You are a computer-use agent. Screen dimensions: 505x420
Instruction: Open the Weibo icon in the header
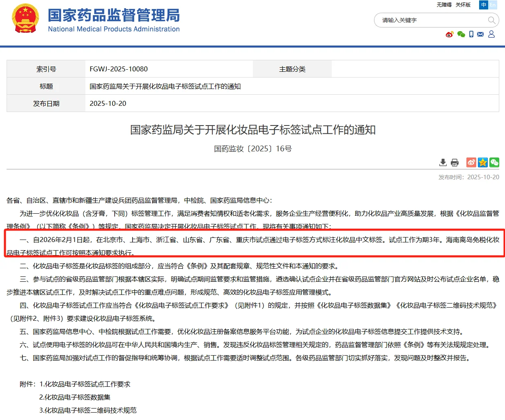tap(450, 34)
